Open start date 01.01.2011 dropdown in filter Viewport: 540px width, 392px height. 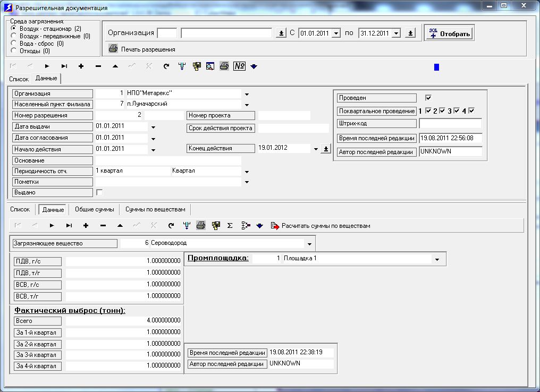337,33
